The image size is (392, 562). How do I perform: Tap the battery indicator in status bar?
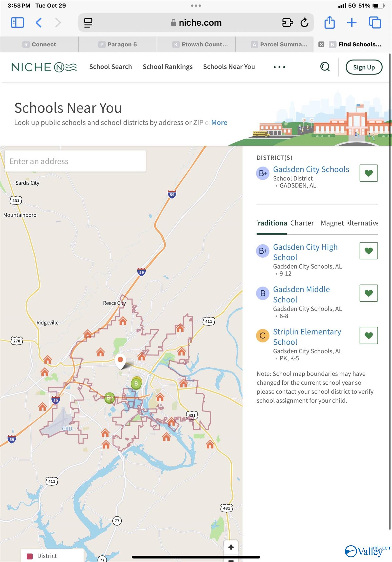click(379, 6)
